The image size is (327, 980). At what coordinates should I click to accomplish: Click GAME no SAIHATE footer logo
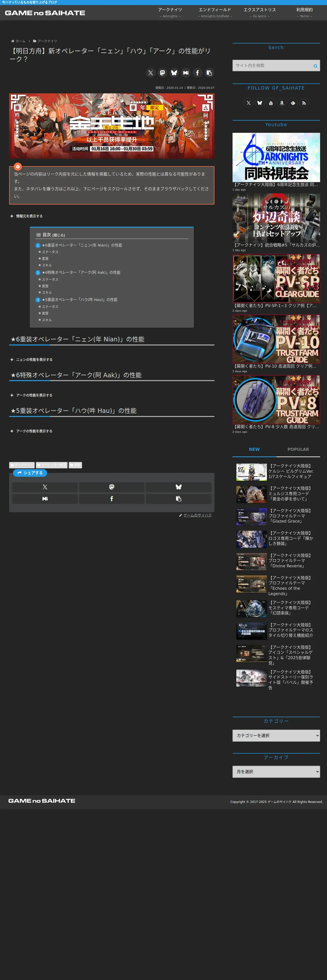click(42, 800)
